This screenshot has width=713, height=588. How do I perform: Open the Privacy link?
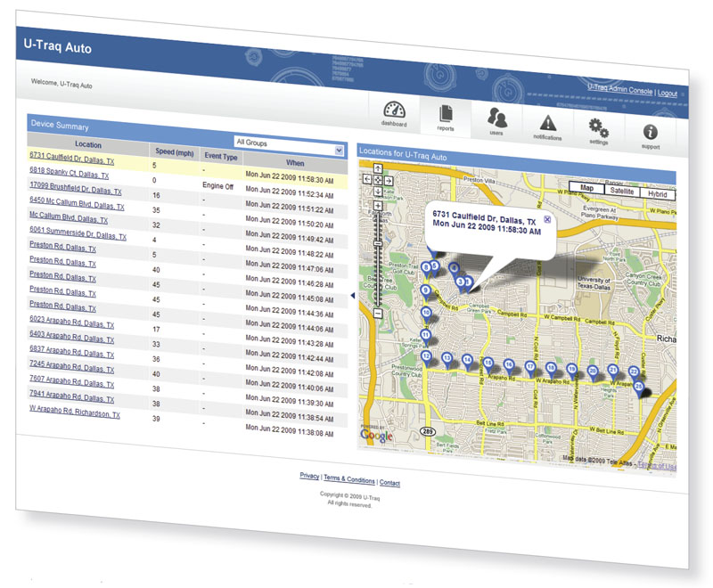pos(309,476)
